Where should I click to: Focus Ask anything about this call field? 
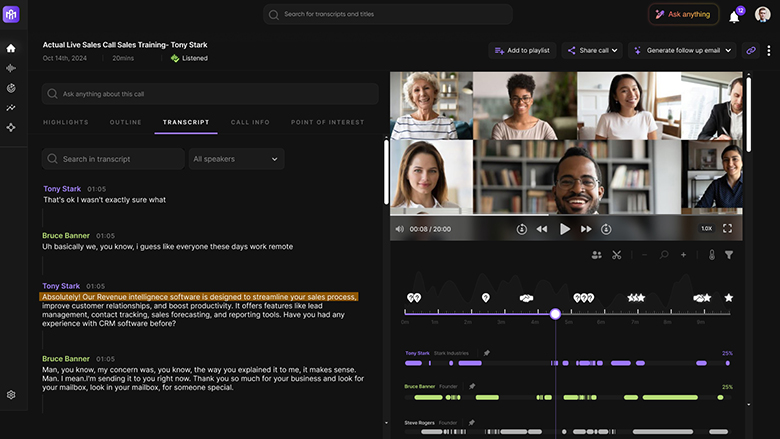coord(210,94)
